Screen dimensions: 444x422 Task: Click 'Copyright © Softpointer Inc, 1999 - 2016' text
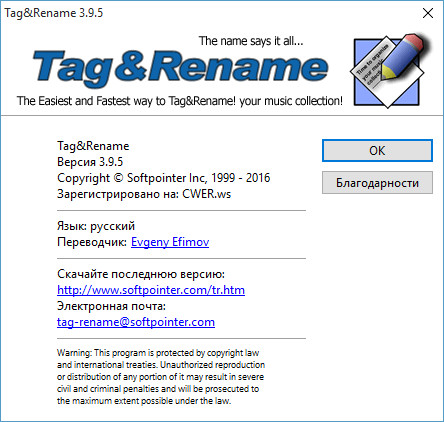tap(164, 178)
